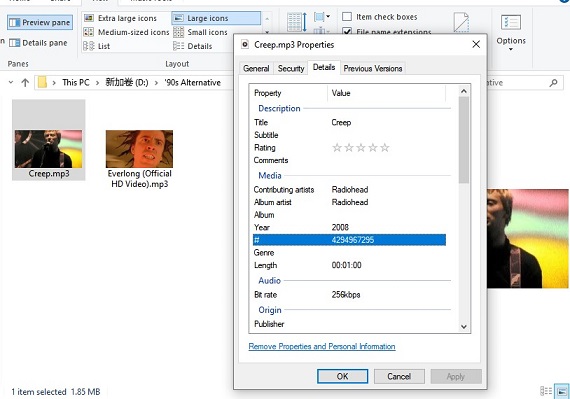
Task: Select List layout option
Action: [x=97, y=46]
